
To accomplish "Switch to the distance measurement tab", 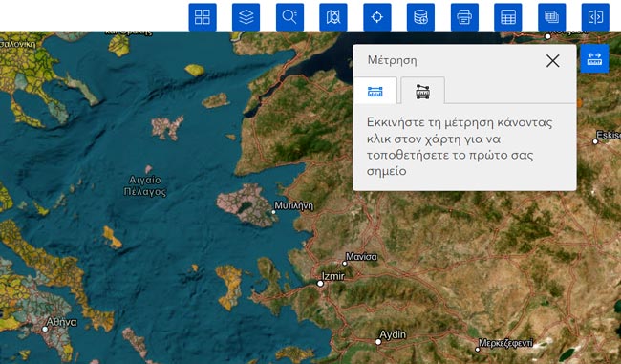I will [375, 91].
